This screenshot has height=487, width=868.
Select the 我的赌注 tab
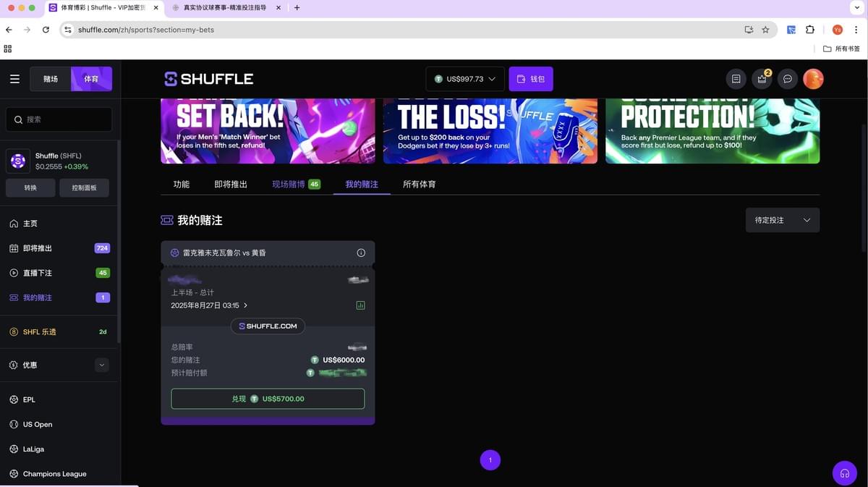[362, 185]
